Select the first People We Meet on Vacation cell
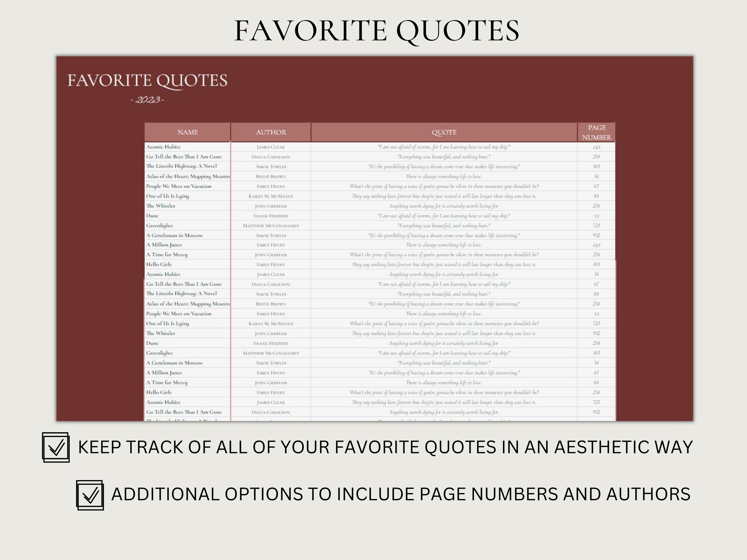Image resolution: width=747 pixels, height=560 pixels. (x=187, y=186)
